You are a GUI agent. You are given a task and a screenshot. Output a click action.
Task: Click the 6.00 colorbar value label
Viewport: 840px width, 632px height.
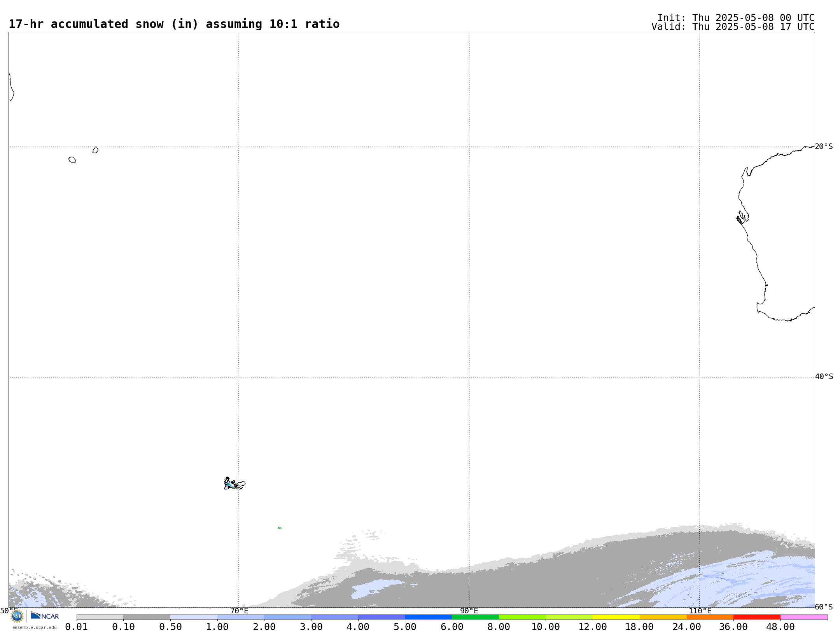452,627
